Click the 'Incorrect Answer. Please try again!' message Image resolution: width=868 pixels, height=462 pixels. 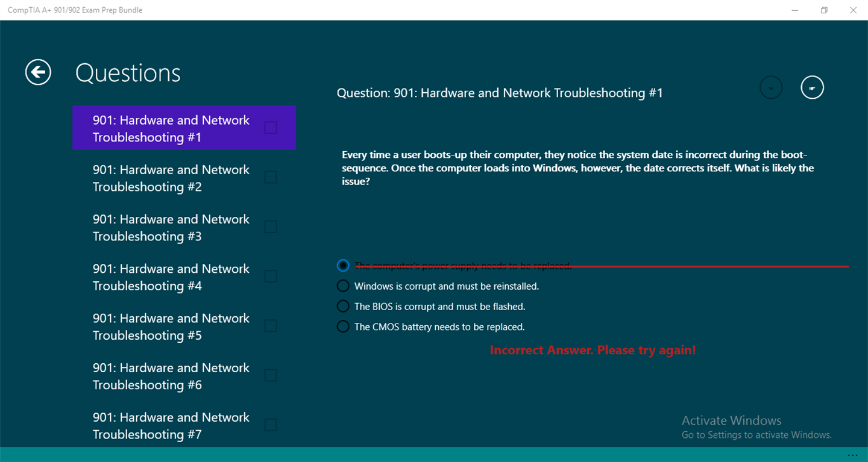coord(593,350)
